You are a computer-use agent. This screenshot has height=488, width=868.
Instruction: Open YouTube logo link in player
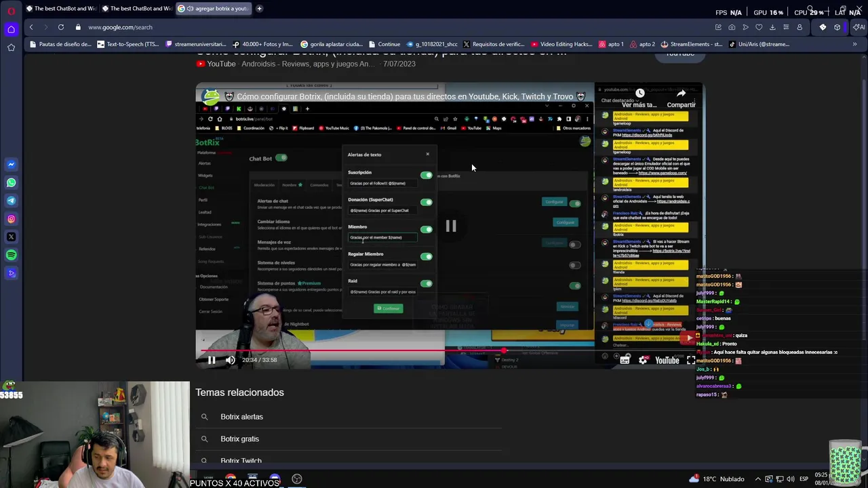tap(667, 360)
